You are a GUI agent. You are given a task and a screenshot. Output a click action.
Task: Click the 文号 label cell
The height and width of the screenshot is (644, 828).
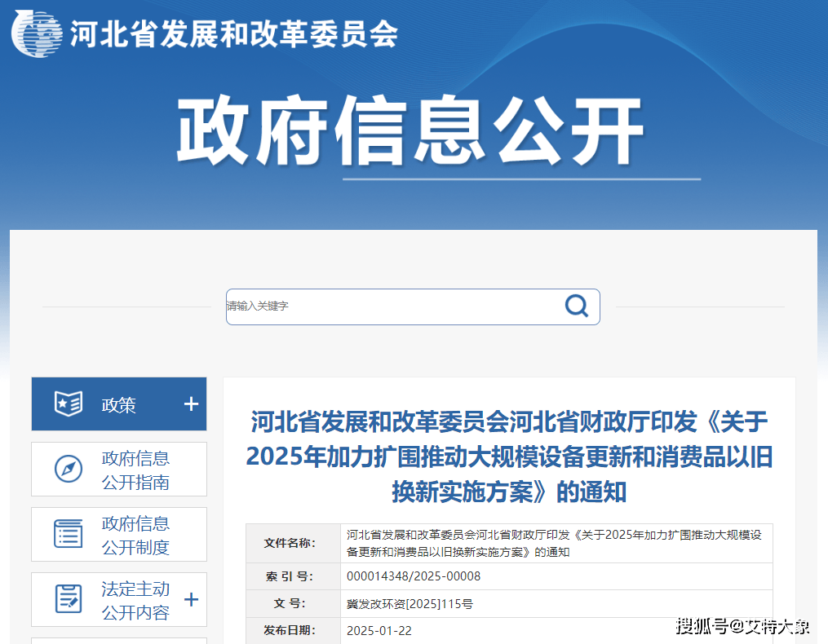(293, 604)
